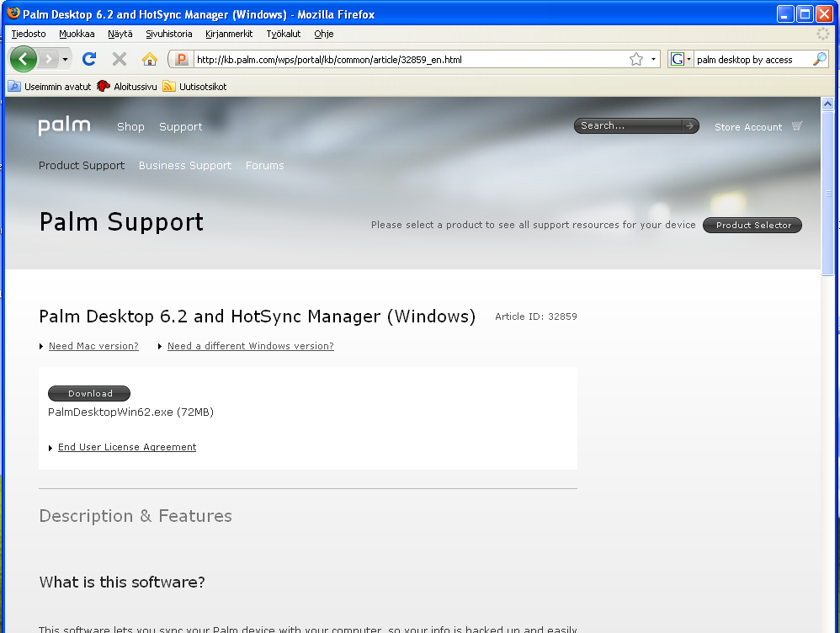Run search with the magnifying glass icon
This screenshot has width=840, height=633.
(x=820, y=59)
